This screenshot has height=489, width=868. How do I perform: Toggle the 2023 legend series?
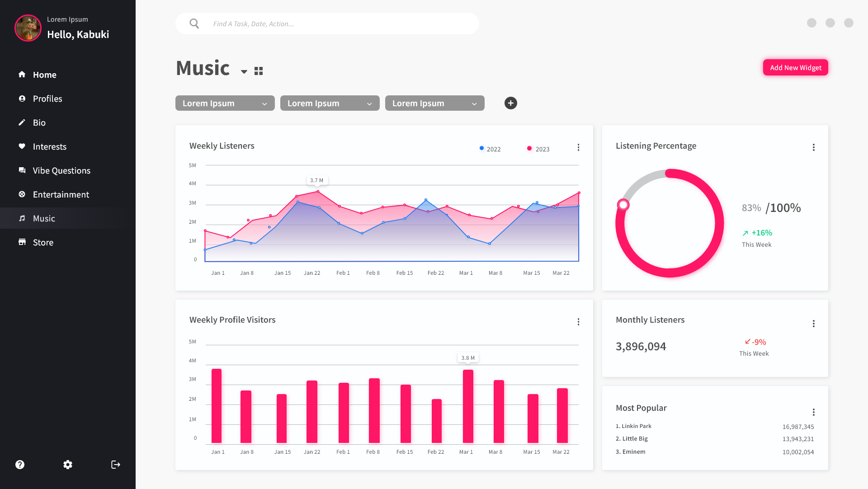point(538,149)
